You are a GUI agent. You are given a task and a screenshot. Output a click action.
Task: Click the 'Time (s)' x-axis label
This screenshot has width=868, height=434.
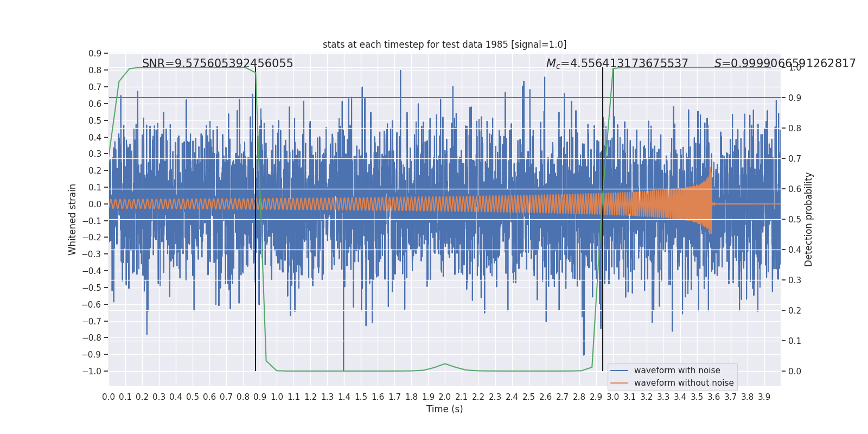pyautogui.click(x=444, y=409)
